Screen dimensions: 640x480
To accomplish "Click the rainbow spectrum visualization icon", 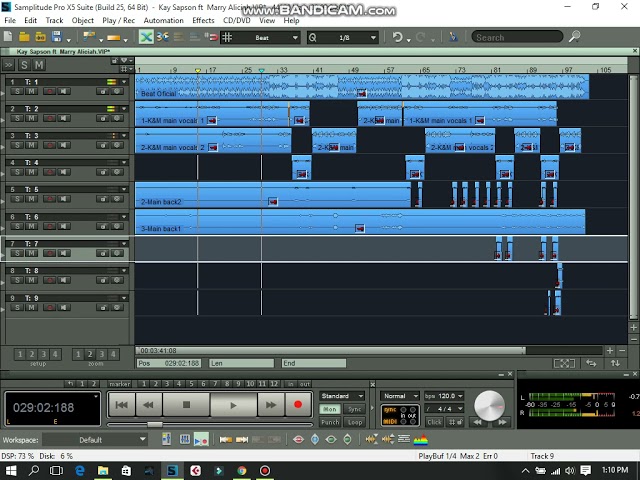I will [420, 440].
